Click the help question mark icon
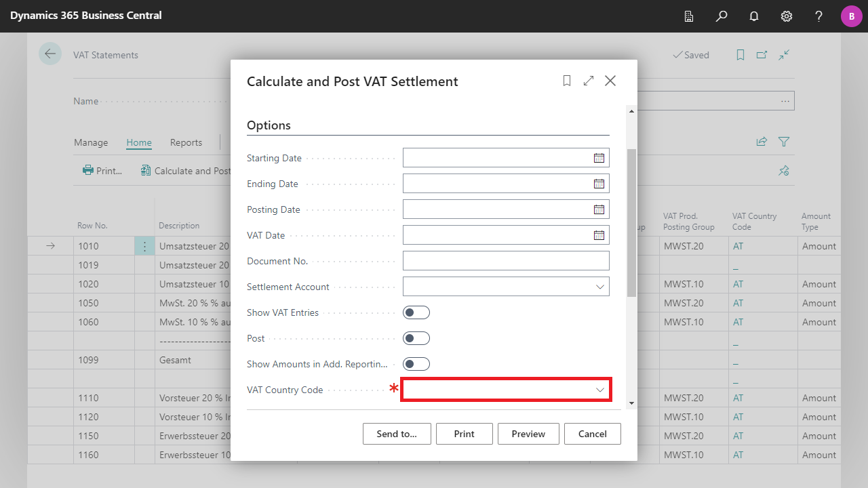The image size is (868, 488). 819,16
